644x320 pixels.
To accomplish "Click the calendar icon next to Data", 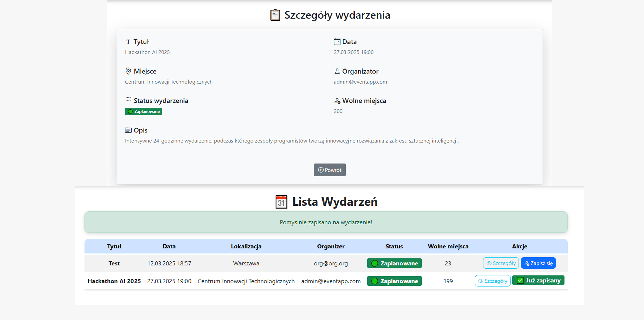I will 337,42.
